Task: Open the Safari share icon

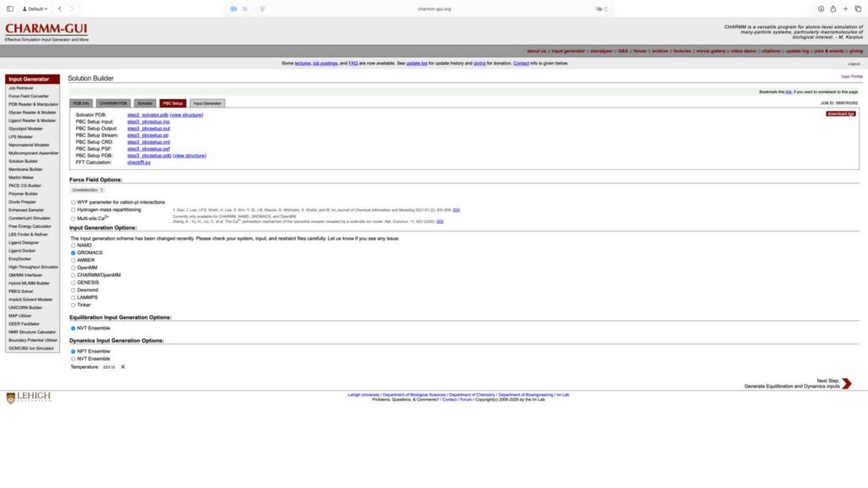Action: [x=833, y=8]
